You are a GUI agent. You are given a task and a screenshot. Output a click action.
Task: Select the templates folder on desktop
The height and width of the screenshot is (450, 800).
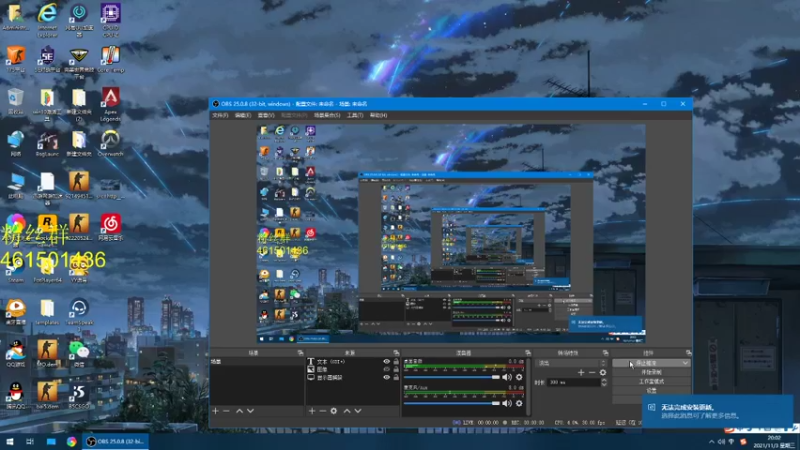(x=47, y=312)
